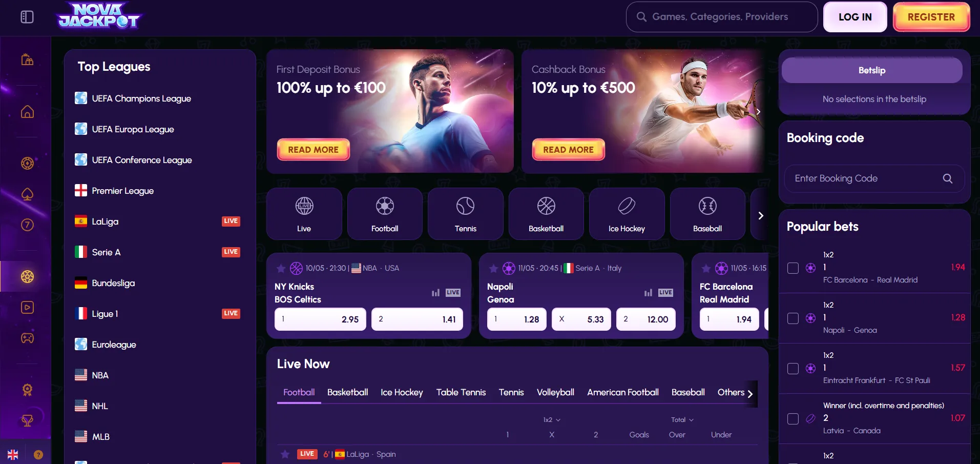Expand the Total market dropdown

[682, 420]
